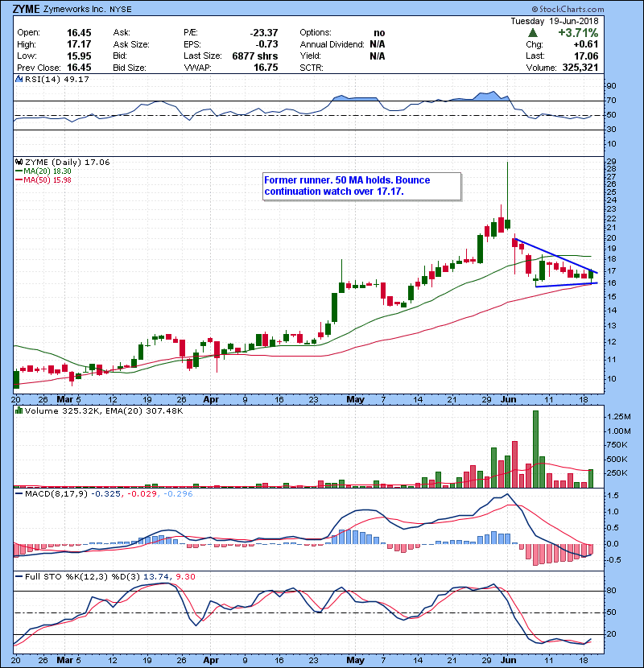
Task: Click the MA(20) green legend line marker
Action: (19, 171)
